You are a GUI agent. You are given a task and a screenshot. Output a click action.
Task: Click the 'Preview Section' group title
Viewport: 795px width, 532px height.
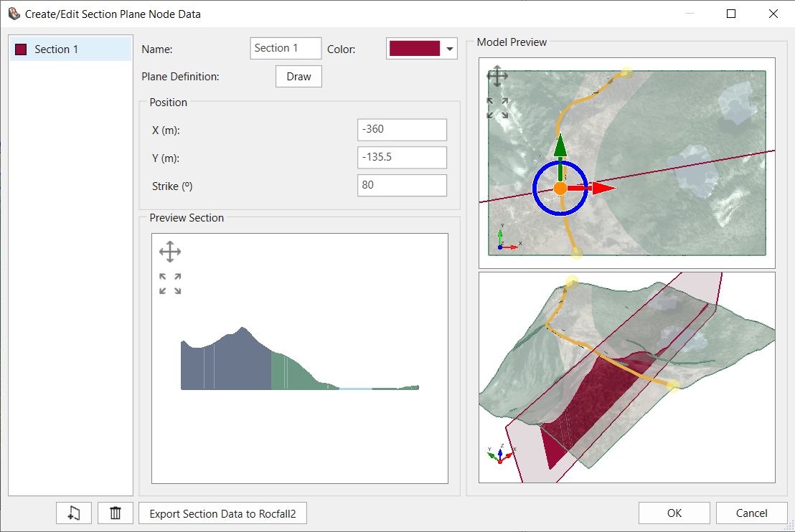tap(187, 218)
